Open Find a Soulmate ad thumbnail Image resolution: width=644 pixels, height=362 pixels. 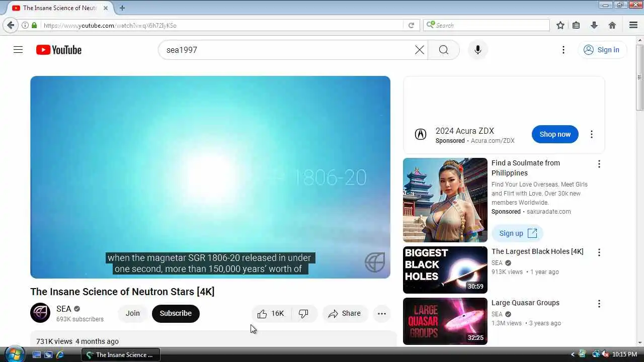pyautogui.click(x=445, y=200)
